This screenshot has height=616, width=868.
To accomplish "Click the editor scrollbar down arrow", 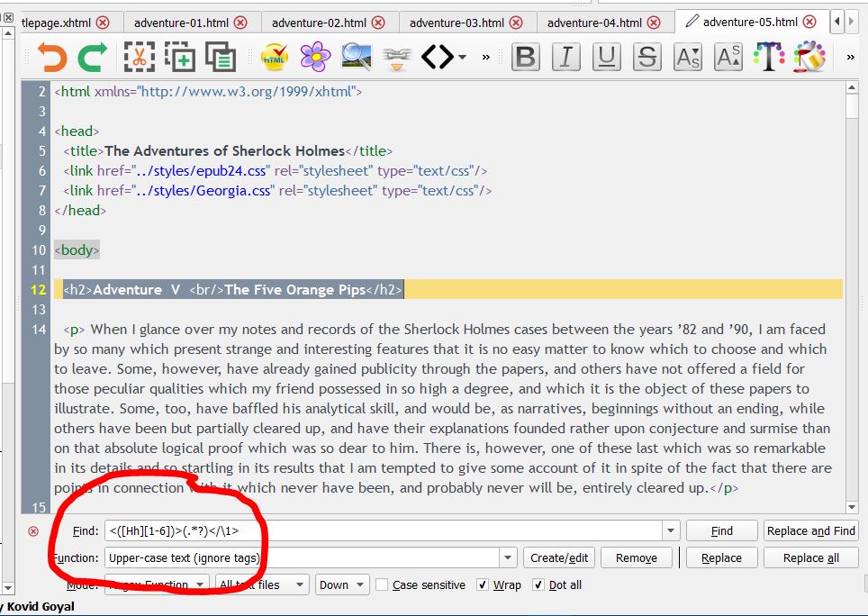I will pyautogui.click(x=852, y=506).
